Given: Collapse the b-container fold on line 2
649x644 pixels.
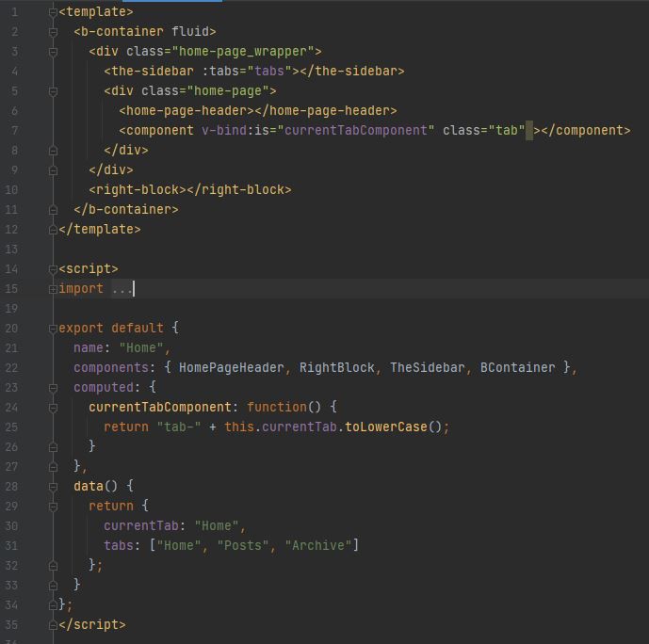Looking at the screenshot, I should click(x=53, y=32).
